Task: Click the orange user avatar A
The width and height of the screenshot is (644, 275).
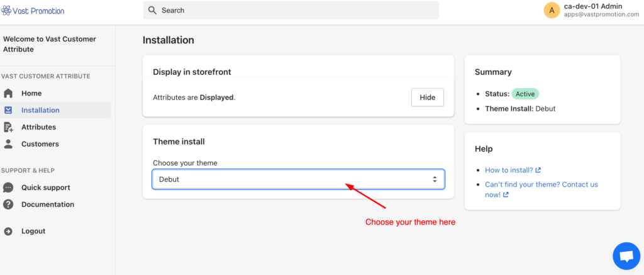Action: (552, 10)
